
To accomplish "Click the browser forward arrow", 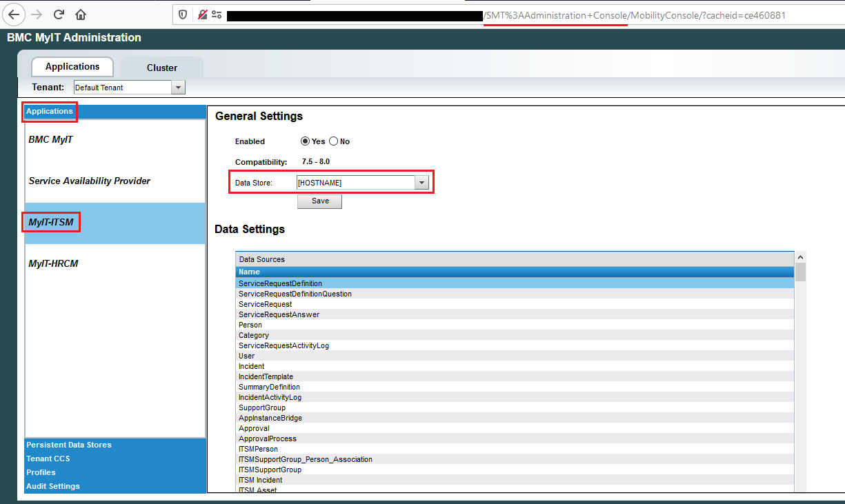I will [37, 14].
